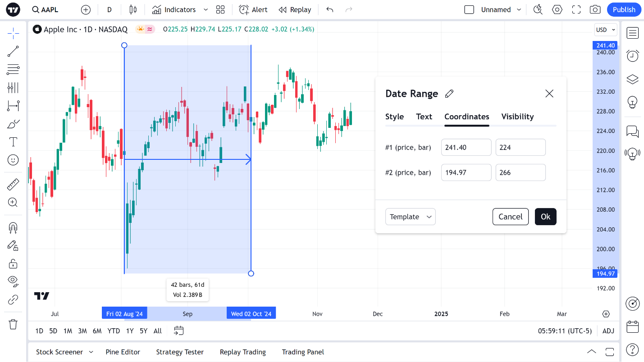Edit the #1 bar field 224
644x362 pixels.
coord(521,147)
